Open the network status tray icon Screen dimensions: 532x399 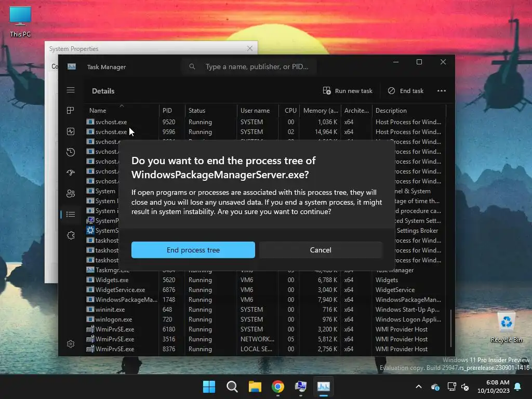(451, 387)
